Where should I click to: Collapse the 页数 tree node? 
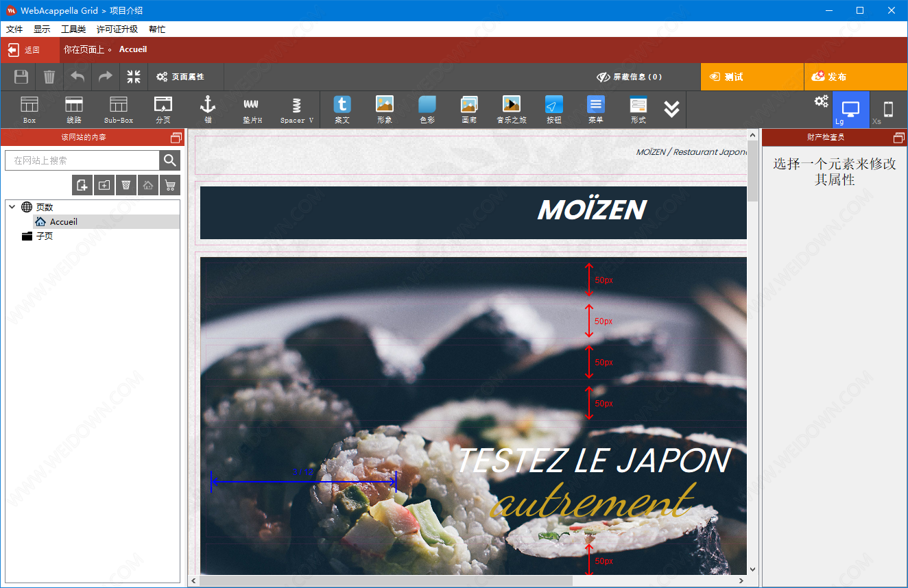[x=12, y=206]
